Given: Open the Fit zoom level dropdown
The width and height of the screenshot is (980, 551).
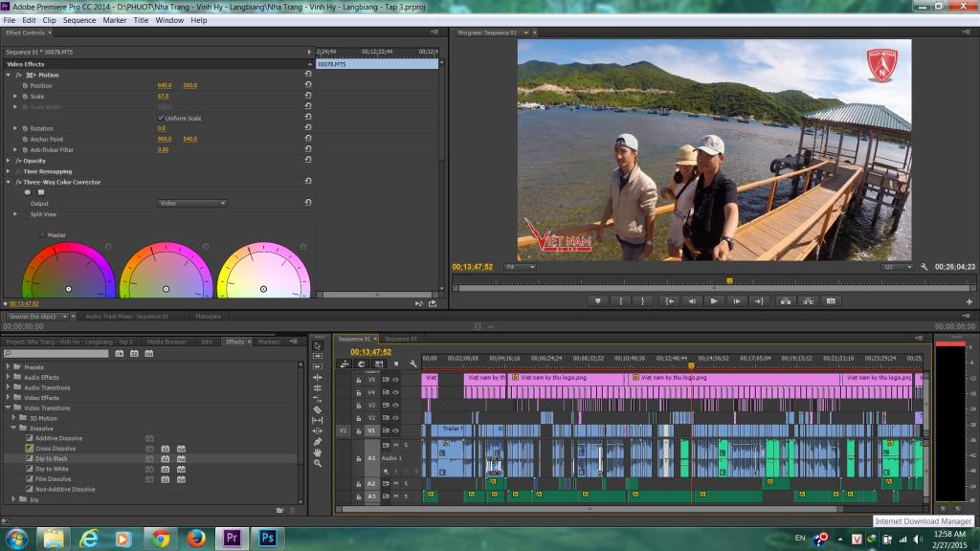Looking at the screenshot, I should tap(520, 267).
